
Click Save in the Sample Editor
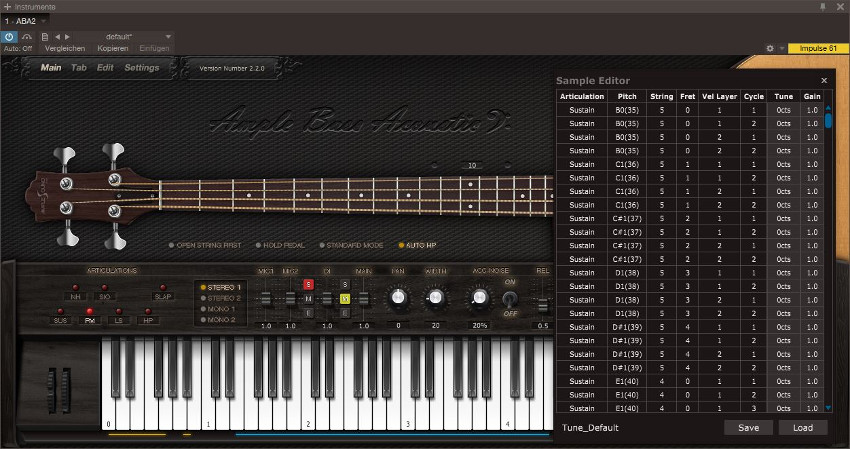click(749, 428)
